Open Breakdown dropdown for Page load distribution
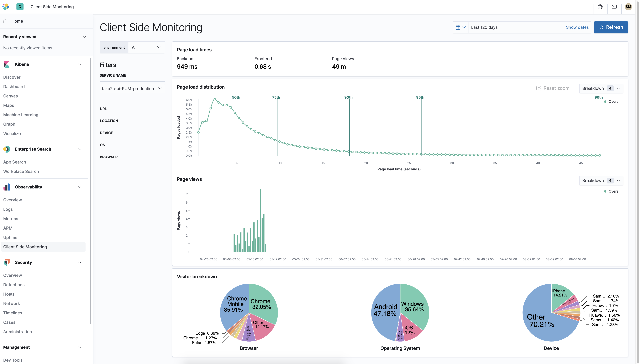The width and height of the screenshot is (639, 364). tap(601, 88)
